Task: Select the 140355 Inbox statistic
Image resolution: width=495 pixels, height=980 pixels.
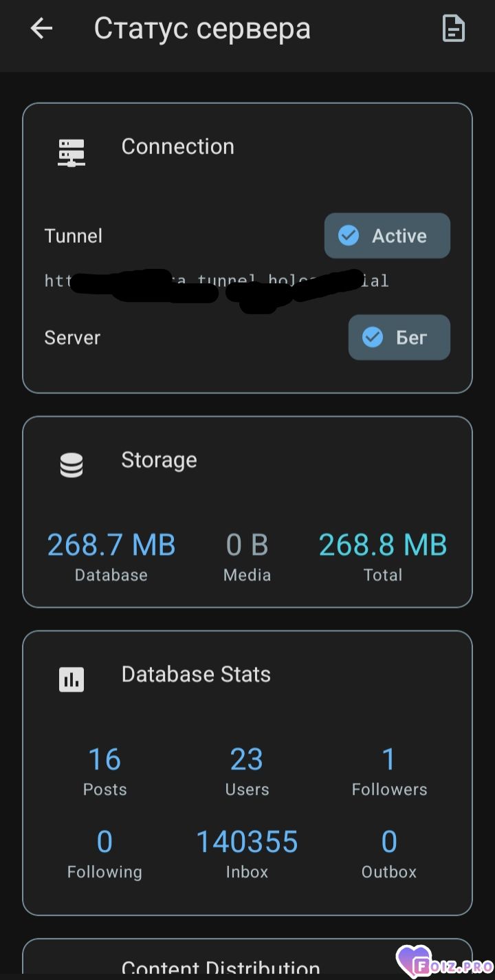Action: click(247, 842)
